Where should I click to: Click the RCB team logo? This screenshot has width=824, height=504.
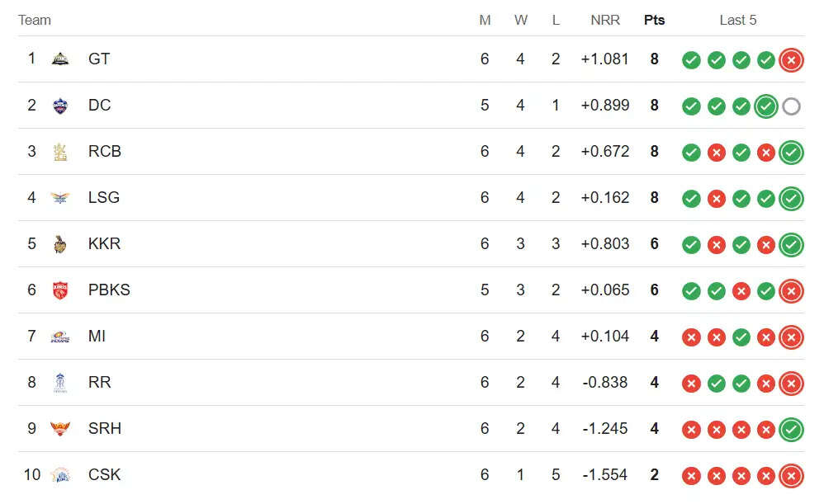point(60,152)
